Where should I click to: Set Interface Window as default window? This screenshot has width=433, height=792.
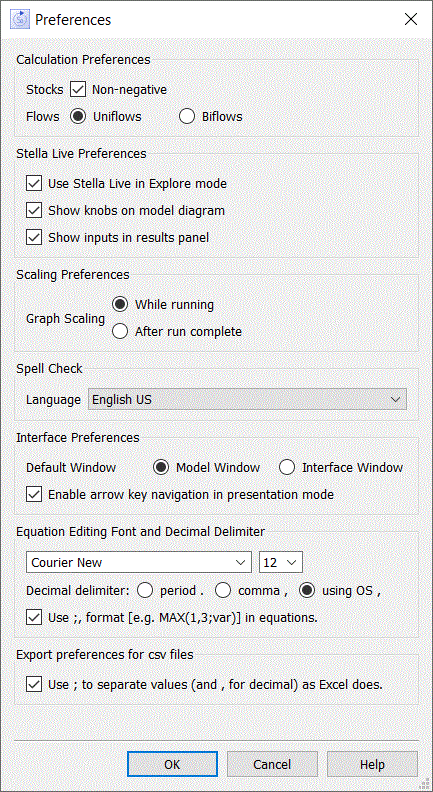click(x=287, y=468)
